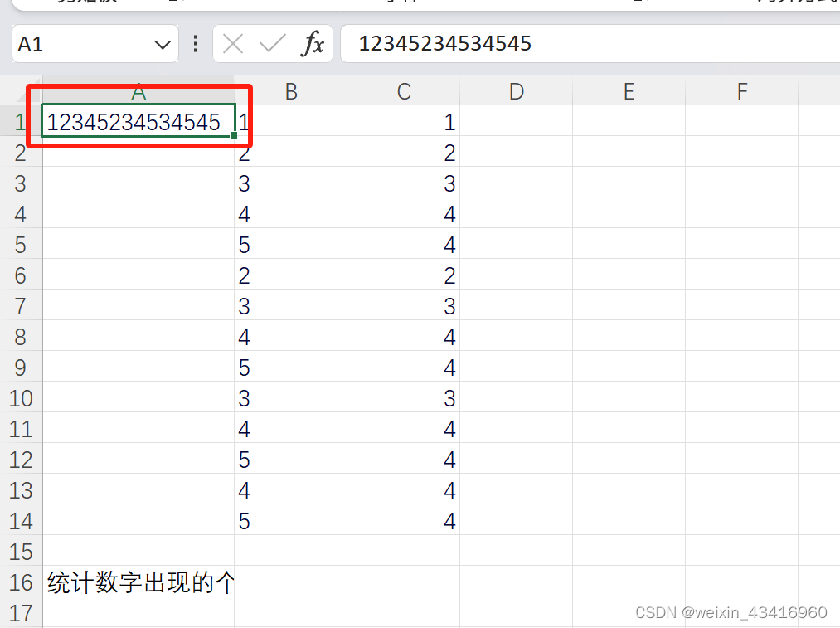This screenshot has width=840, height=628.
Task: Select row 17 header
Action: (21, 613)
